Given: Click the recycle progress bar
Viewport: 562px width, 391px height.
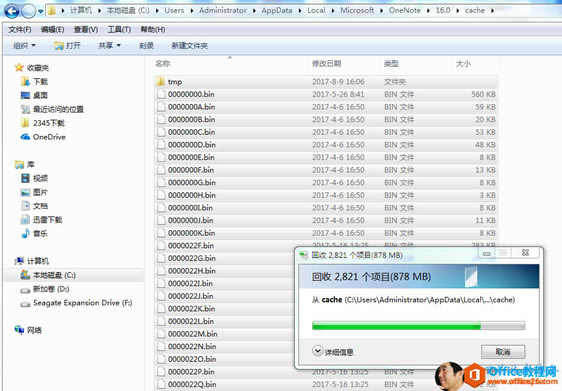Looking at the screenshot, I should pos(418,326).
